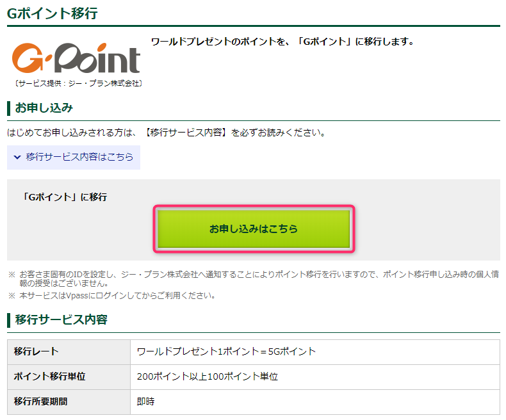
Task: Click the note about お客さま固有のID
Action: pyautogui.click(x=259, y=279)
